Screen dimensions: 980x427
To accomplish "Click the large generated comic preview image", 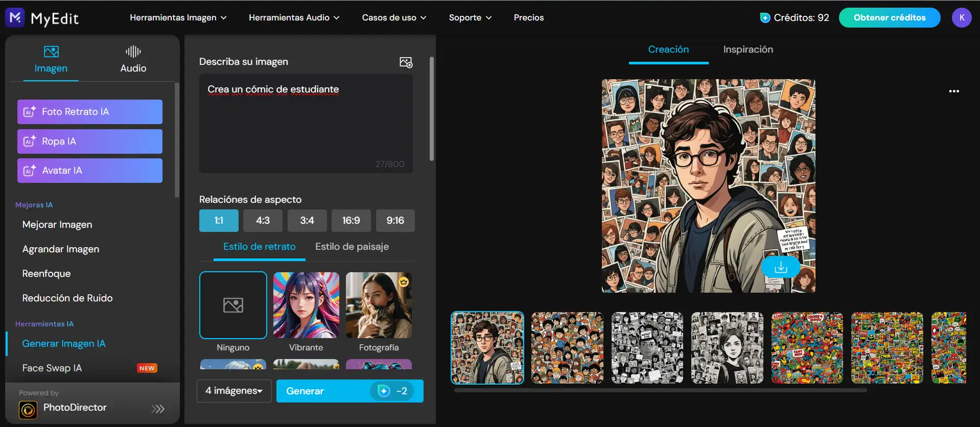I will [x=709, y=186].
